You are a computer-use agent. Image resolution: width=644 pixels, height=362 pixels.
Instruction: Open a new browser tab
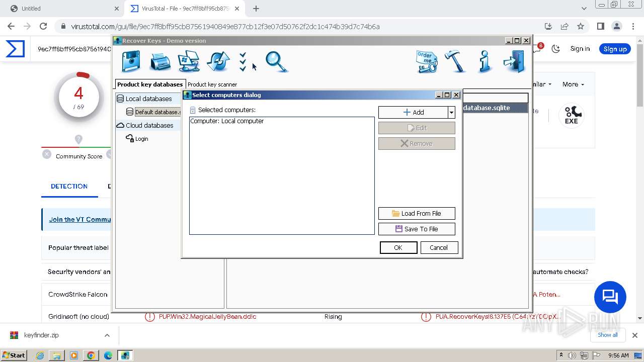[256, 9]
